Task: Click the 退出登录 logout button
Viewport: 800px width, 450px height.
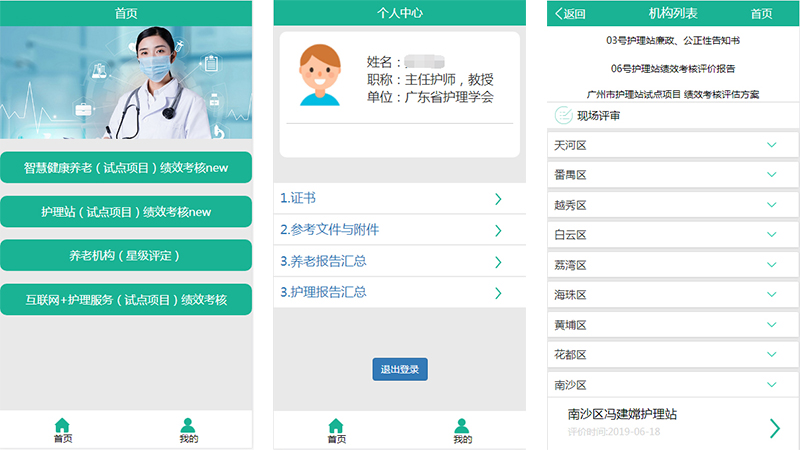Action: (x=400, y=369)
